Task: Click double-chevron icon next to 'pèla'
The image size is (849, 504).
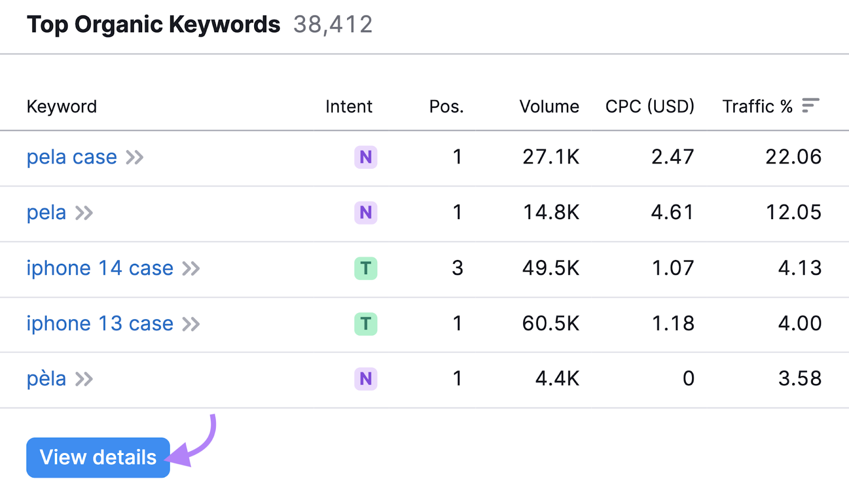Action: click(84, 379)
